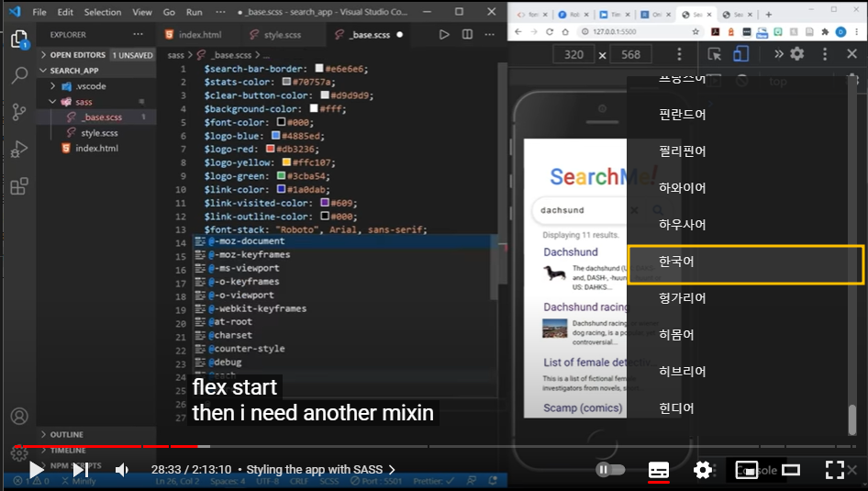Expand the TIMELINE section

[x=68, y=450]
